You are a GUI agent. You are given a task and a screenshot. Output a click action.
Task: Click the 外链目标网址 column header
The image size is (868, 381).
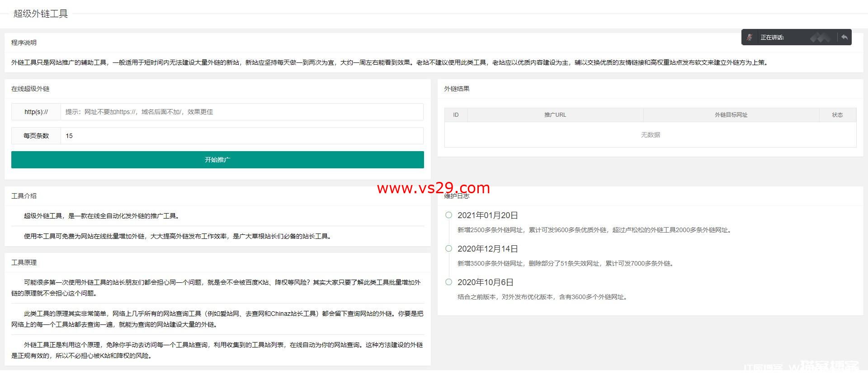(x=731, y=115)
